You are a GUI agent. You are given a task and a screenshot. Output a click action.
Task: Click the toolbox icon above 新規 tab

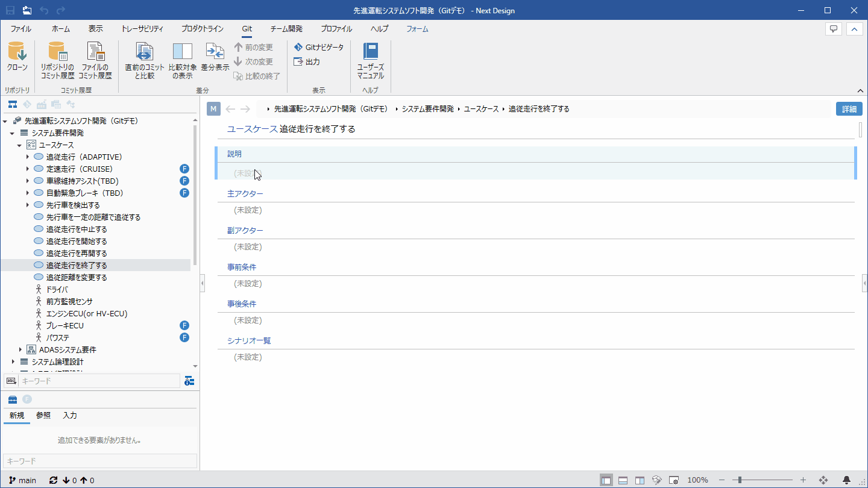click(x=12, y=399)
